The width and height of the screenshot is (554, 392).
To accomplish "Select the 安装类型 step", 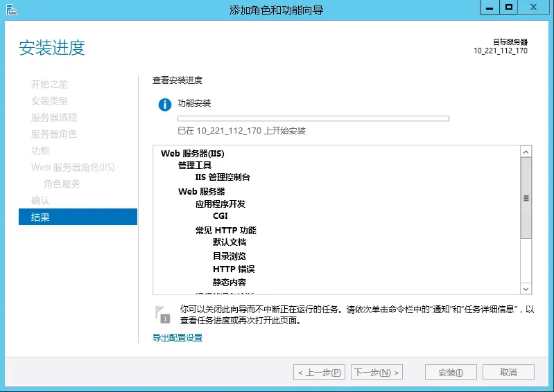I will coord(49,101).
